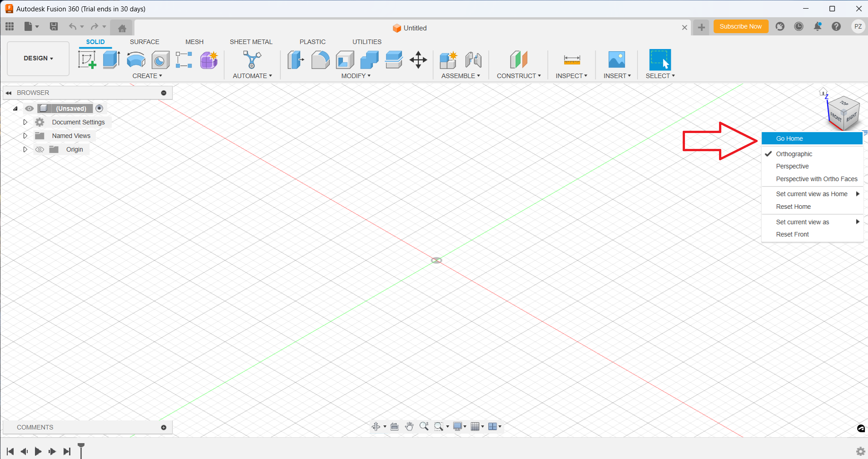Choose Perspective from the context menu
Image resolution: width=868 pixels, height=459 pixels.
(x=792, y=166)
